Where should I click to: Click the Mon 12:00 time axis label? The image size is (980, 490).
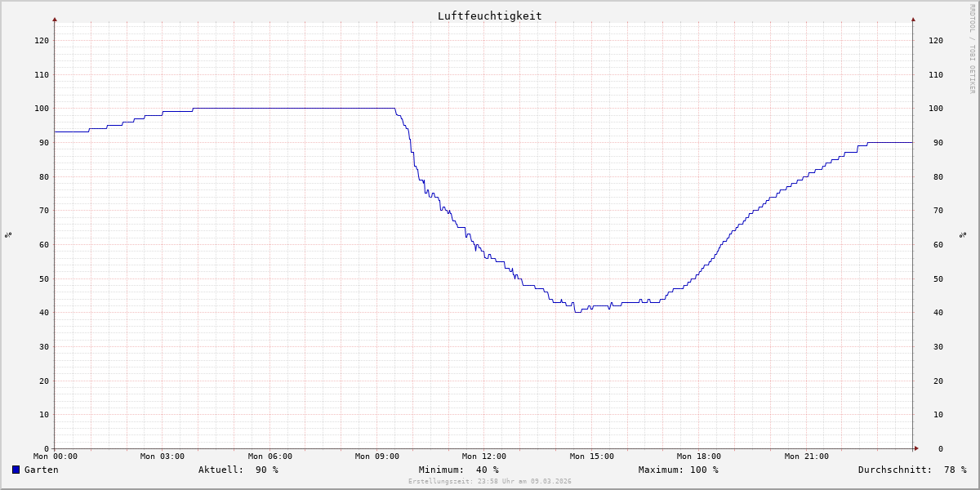(484, 457)
